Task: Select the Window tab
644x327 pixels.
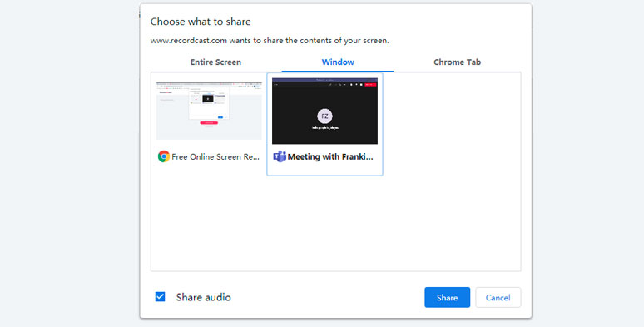Action: pyautogui.click(x=338, y=62)
